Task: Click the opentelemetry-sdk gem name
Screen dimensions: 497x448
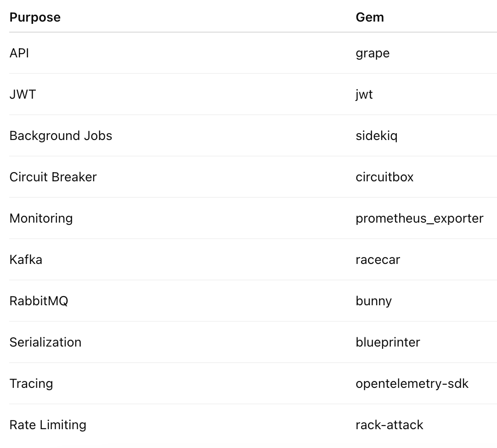Action: point(412,384)
